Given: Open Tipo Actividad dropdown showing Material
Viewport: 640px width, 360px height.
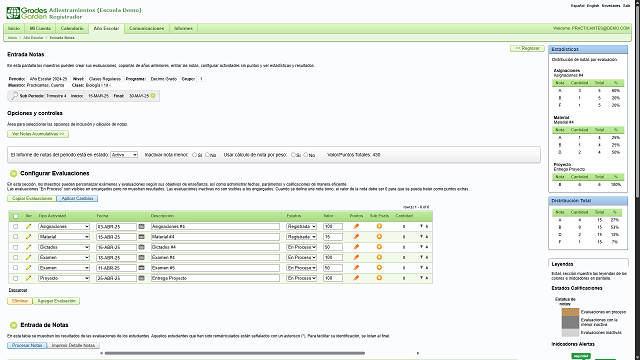Looking at the screenshot, I should 64,237.
